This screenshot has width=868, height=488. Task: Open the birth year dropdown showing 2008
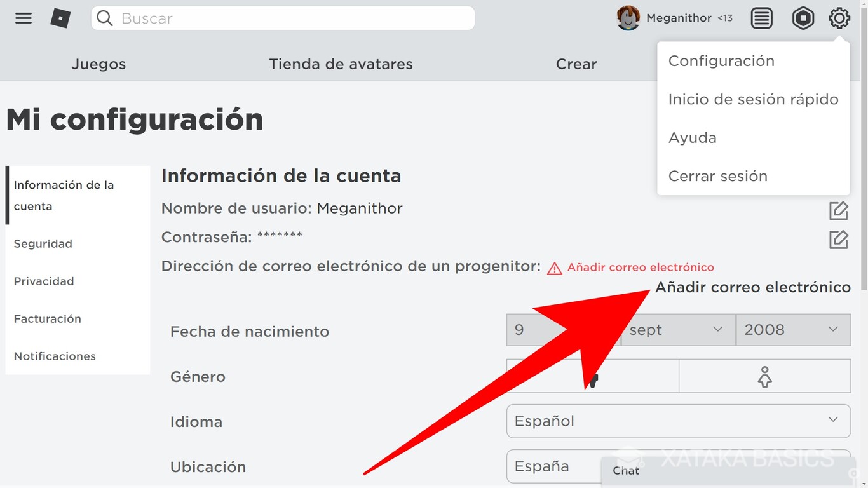pyautogui.click(x=793, y=330)
